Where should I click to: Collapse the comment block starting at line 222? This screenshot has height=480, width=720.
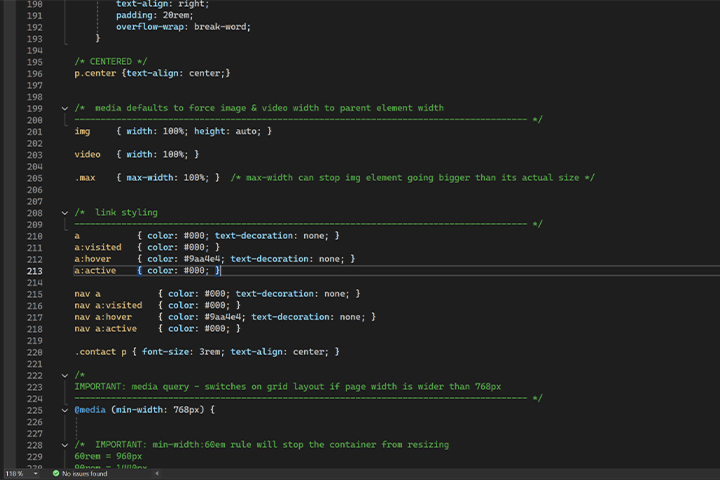pos(65,375)
